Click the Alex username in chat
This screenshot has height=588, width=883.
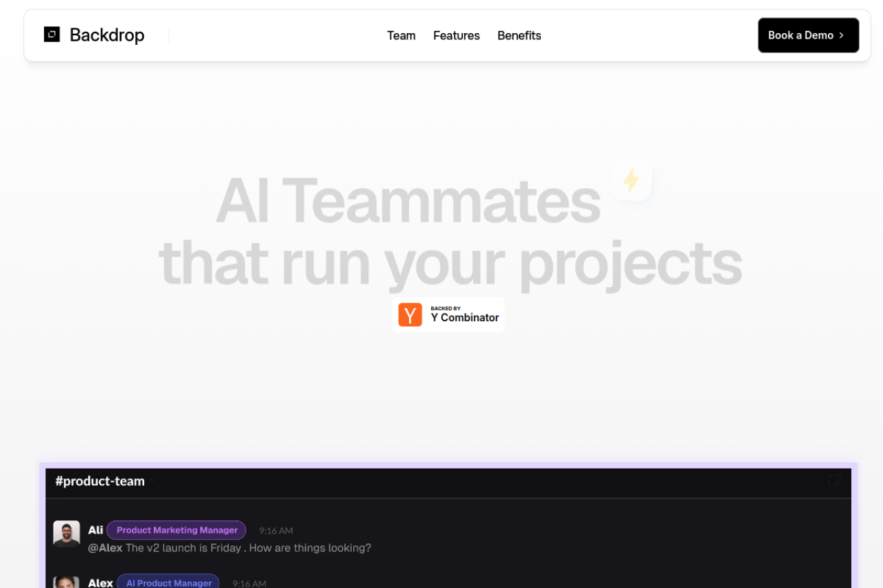(101, 582)
